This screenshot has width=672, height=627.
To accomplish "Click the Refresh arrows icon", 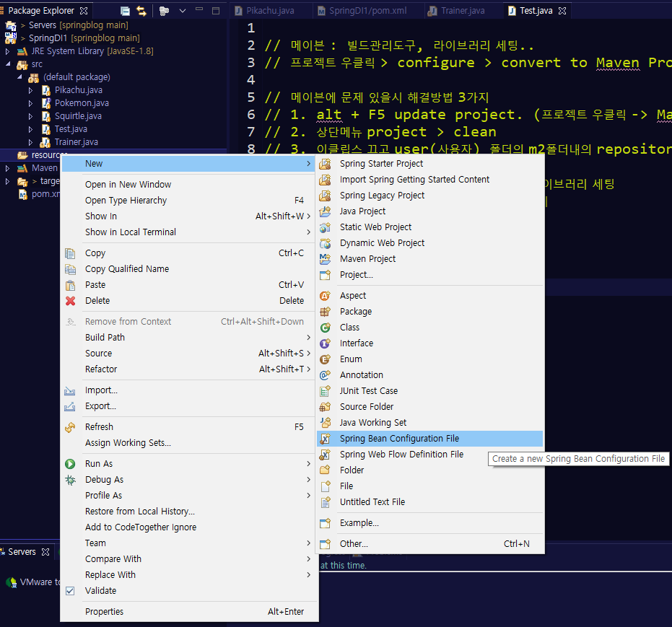I will [x=70, y=427].
